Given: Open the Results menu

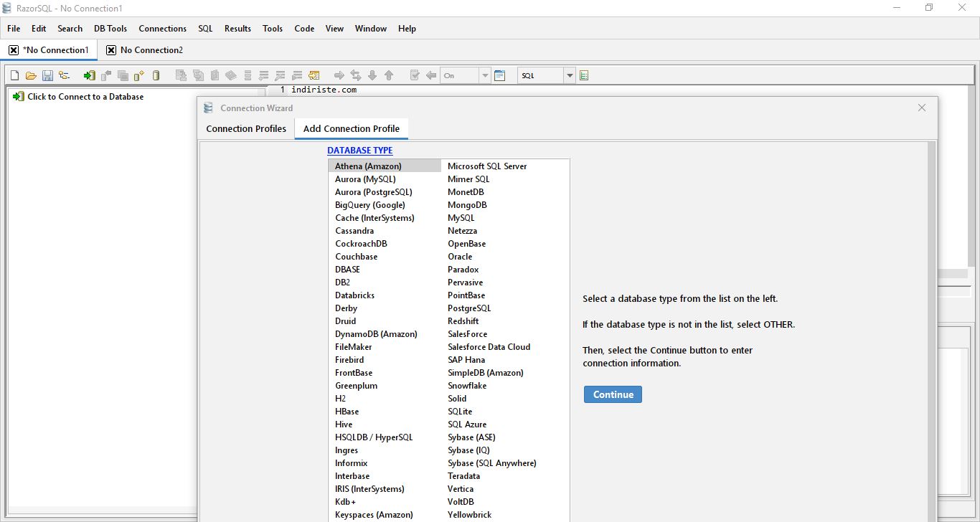Looking at the screenshot, I should pos(237,29).
